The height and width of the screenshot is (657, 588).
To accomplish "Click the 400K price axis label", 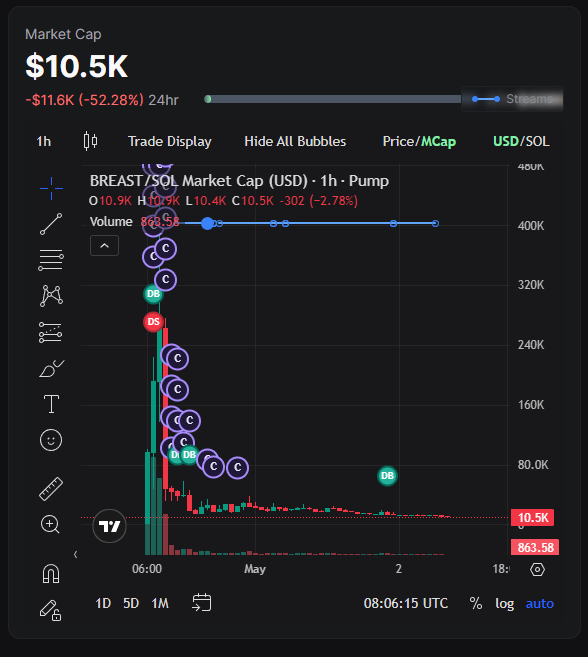I will coord(531,226).
